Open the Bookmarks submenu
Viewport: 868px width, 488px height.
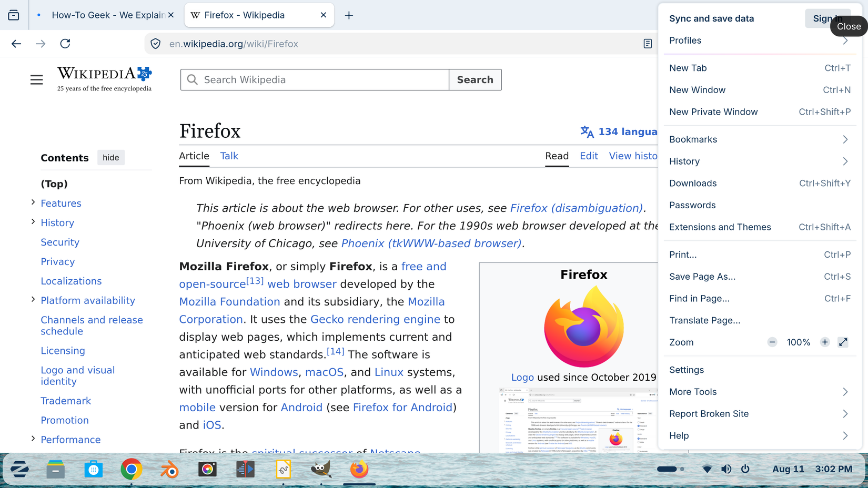(x=760, y=139)
